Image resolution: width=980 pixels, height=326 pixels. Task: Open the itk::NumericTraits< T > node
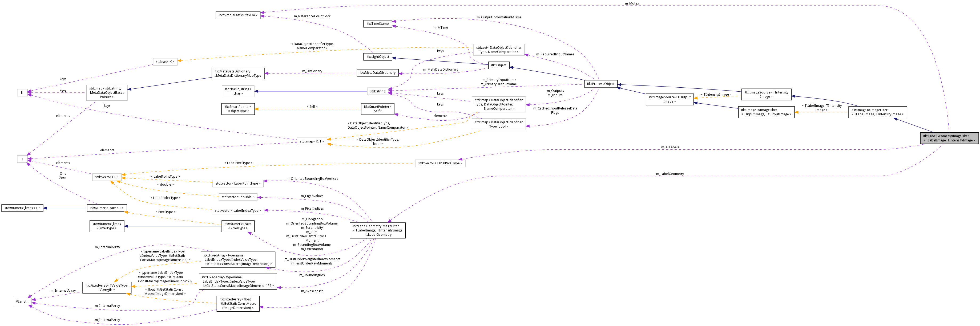coord(107,208)
